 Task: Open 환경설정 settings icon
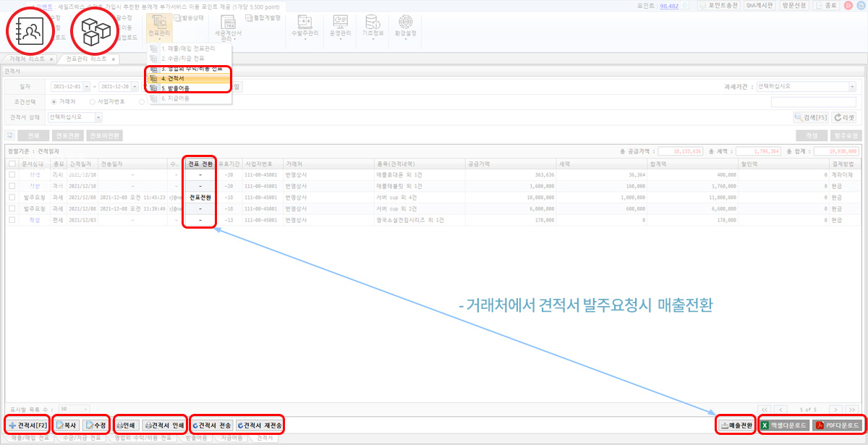[x=404, y=25]
